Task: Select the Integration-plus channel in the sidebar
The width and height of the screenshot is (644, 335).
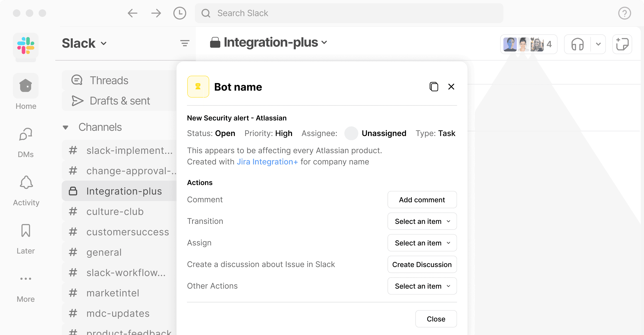Action: point(119,191)
